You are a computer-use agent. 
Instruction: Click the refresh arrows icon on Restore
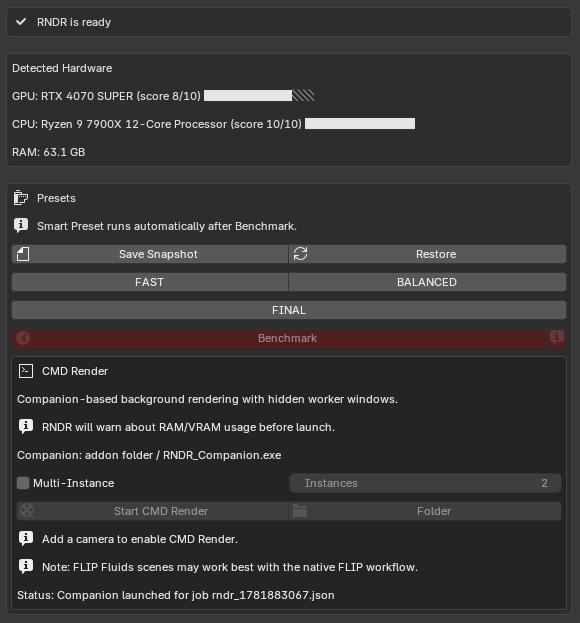(x=301, y=254)
